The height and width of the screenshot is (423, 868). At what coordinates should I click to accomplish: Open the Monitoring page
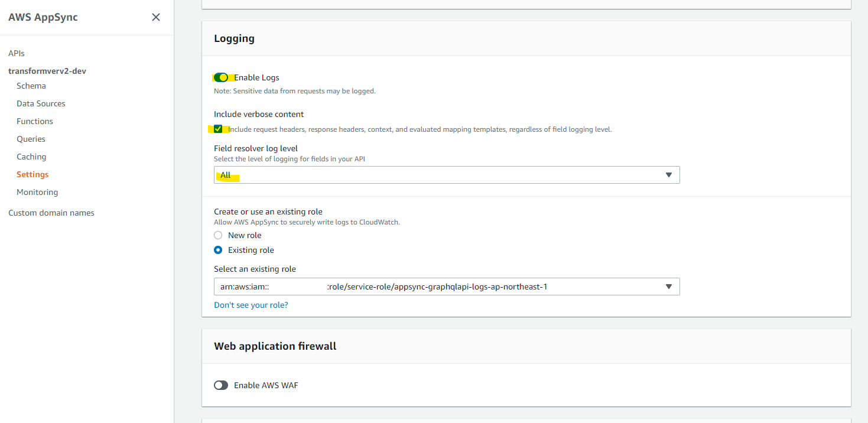[x=37, y=192]
